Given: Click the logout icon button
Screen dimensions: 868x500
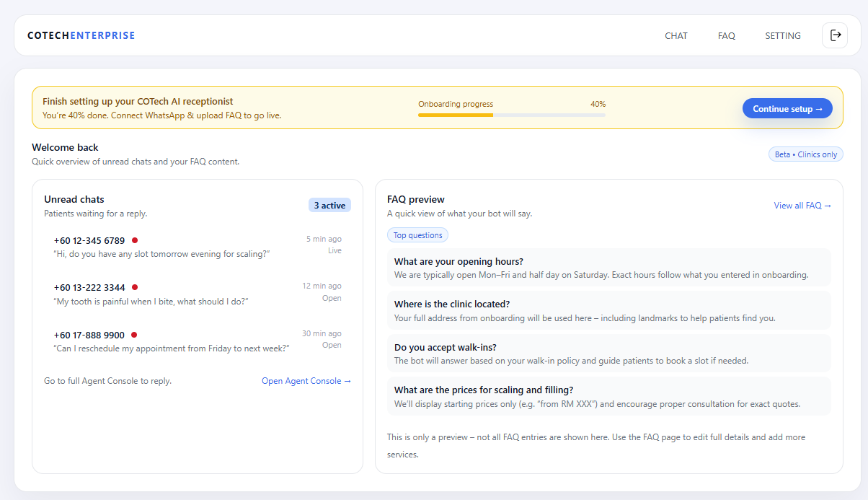Looking at the screenshot, I should pos(835,35).
